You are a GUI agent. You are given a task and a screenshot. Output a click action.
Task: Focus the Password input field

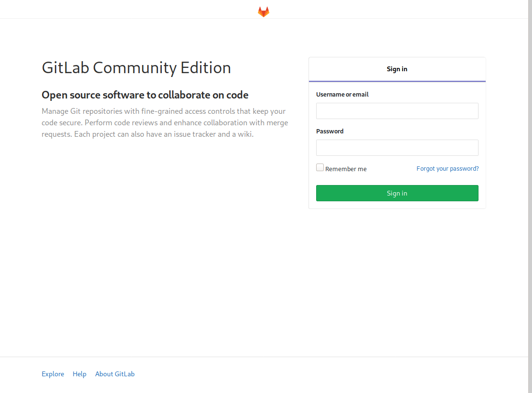click(397, 148)
